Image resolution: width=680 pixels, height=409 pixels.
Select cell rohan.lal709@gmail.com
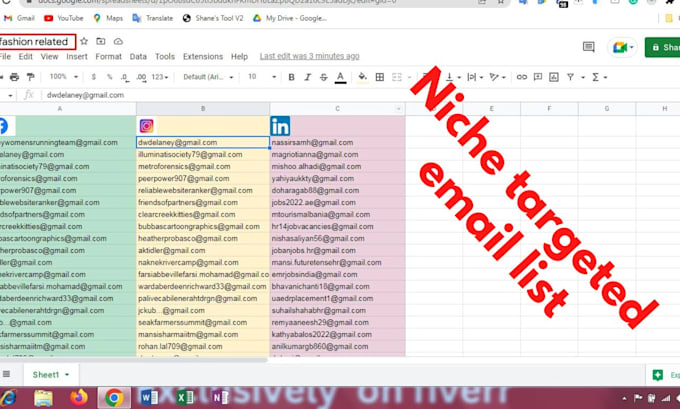(x=203, y=347)
